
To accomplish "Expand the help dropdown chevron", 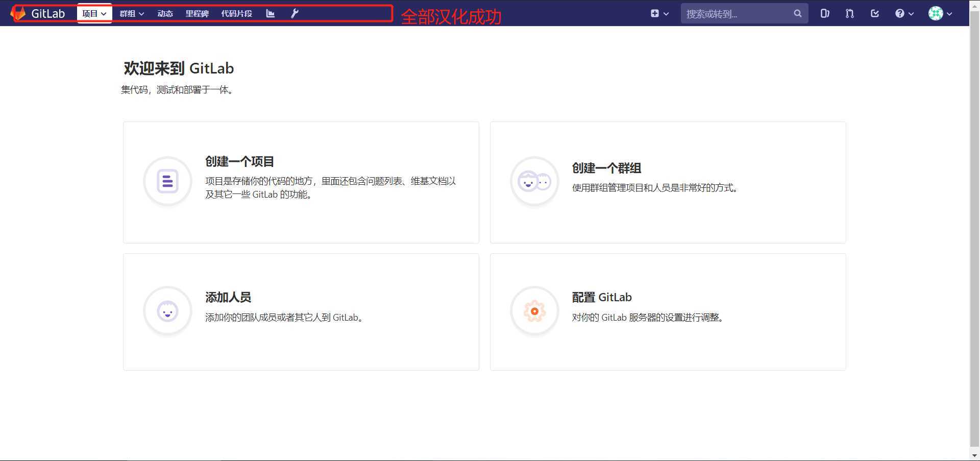I will point(911,14).
